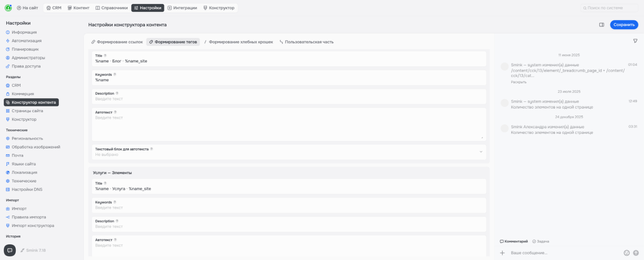This screenshot has width=644, height=260.
Task: Click the Услуги Автотекст text area
Action: pyautogui.click(x=289, y=246)
